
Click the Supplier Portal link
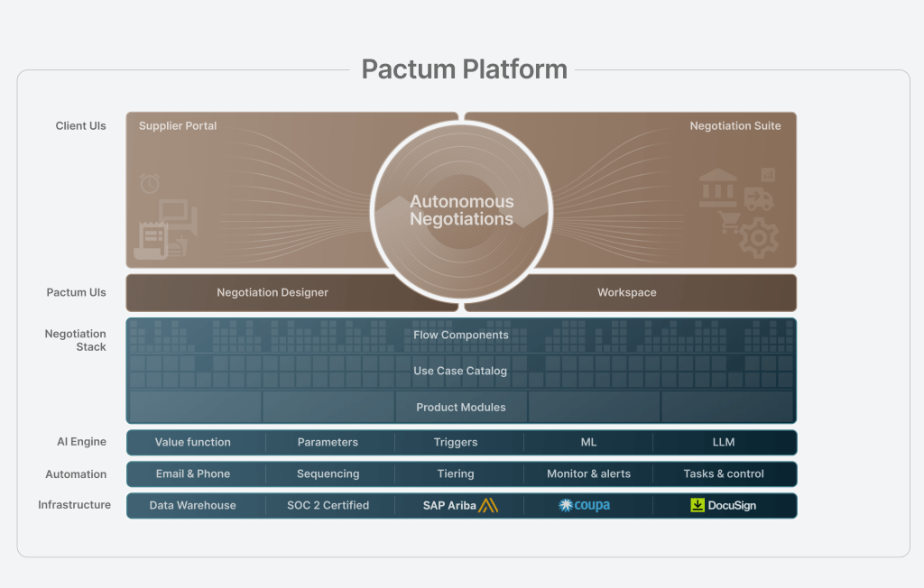[177, 125]
